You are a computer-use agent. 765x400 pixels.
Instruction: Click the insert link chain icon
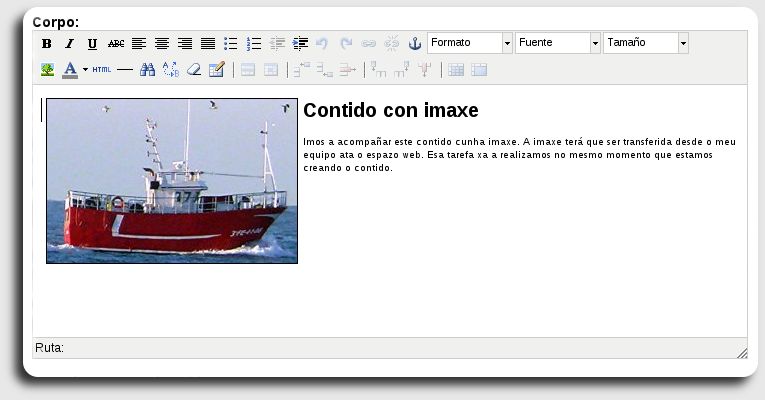click(x=368, y=43)
